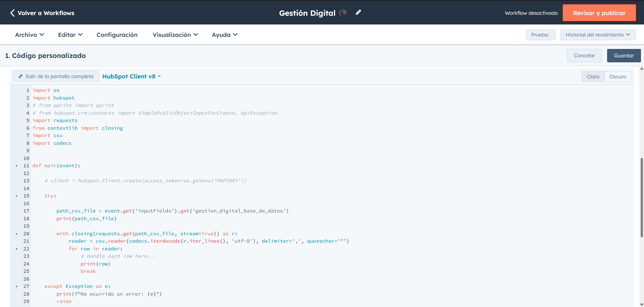Open the HubSpot Client v8 version dropdown
Viewport: 644px width, 307px height.
coord(132,76)
